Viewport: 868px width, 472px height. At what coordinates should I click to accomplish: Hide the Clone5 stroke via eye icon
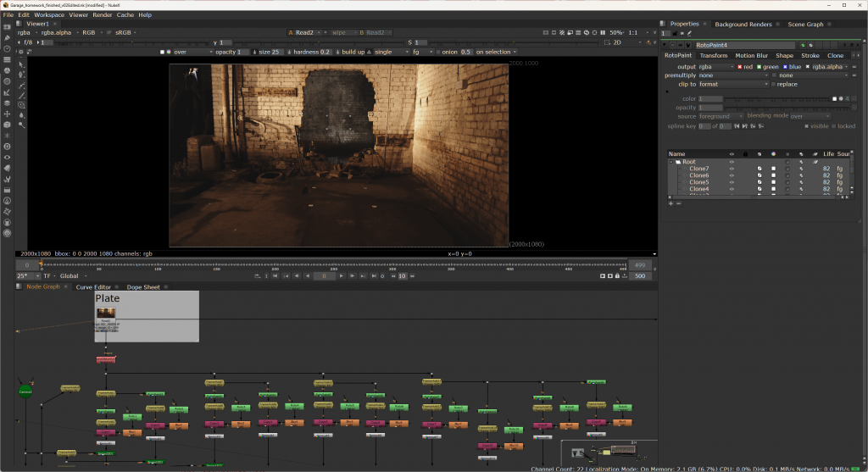coord(732,182)
